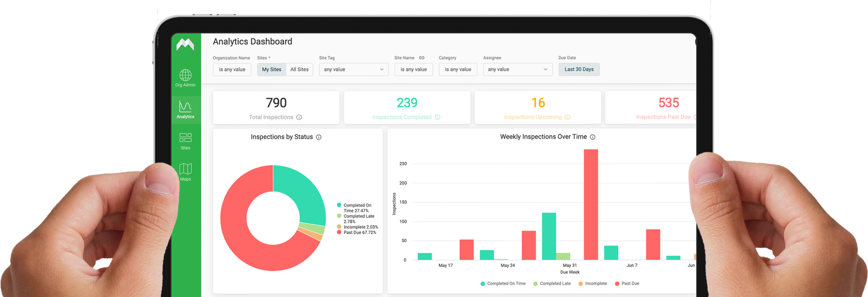This screenshot has height=297, width=868.
Task: Open Analytics chart icon in sidebar
Action: (x=185, y=106)
